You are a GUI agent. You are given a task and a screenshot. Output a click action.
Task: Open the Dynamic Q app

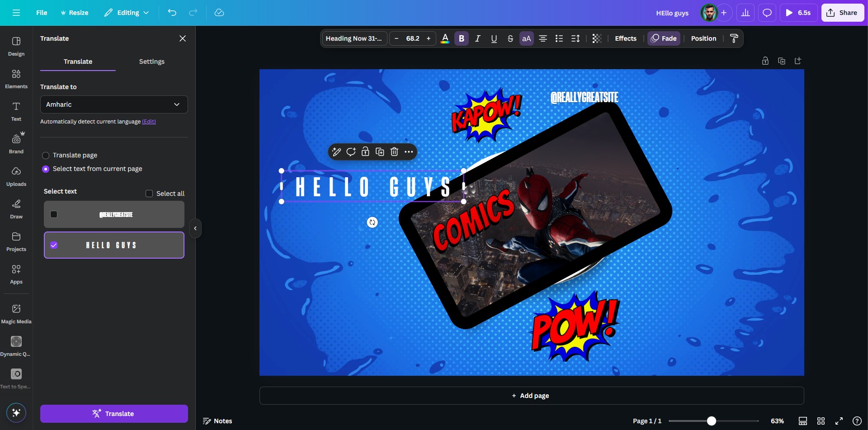[x=16, y=346]
